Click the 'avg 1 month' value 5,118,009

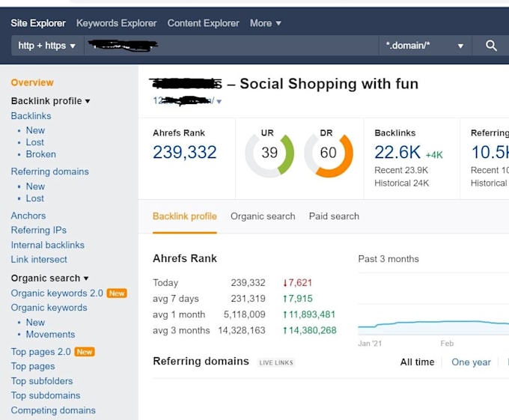(245, 314)
